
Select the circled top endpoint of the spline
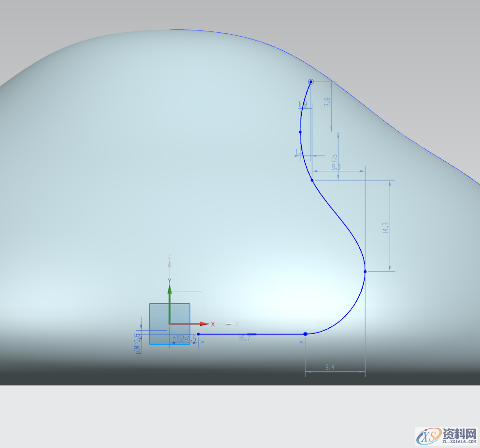point(311,82)
